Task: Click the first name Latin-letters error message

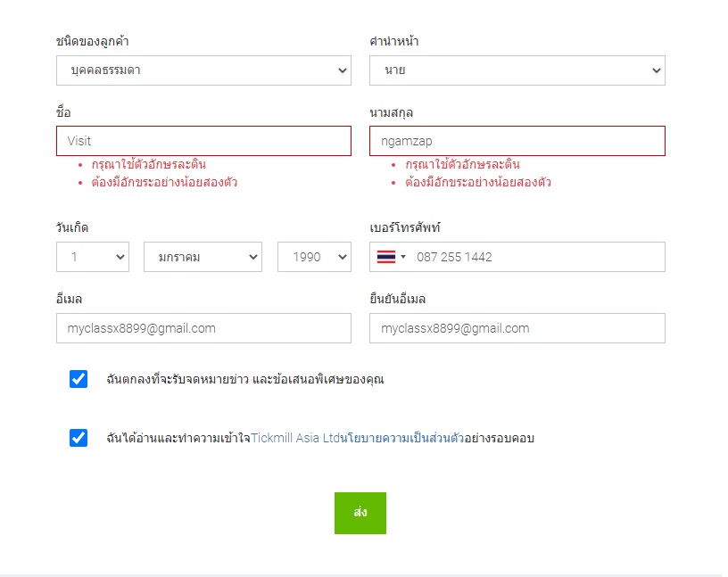Action: 148,165
